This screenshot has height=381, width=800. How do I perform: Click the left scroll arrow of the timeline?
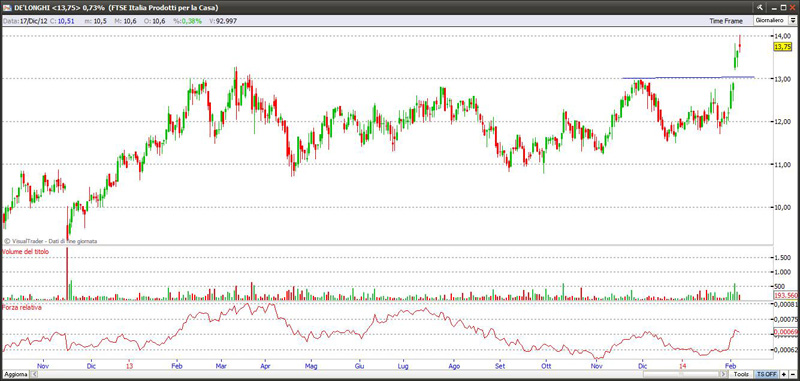pyautogui.click(x=35, y=374)
